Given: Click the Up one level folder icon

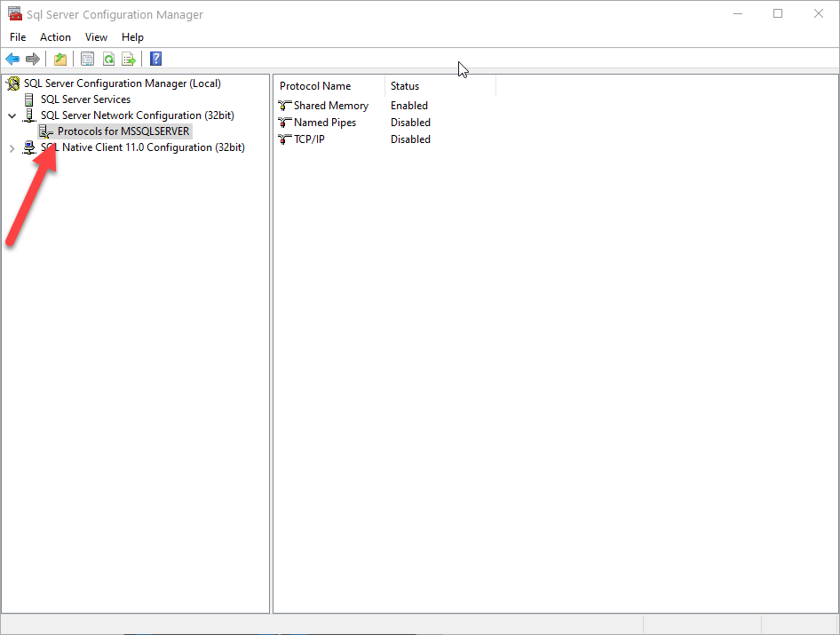Looking at the screenshot, I should [60, 59].
